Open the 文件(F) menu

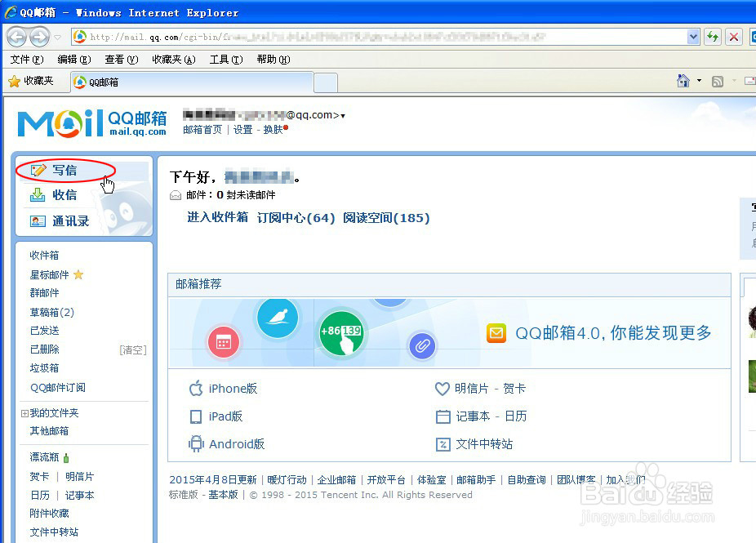click(27, 60)
